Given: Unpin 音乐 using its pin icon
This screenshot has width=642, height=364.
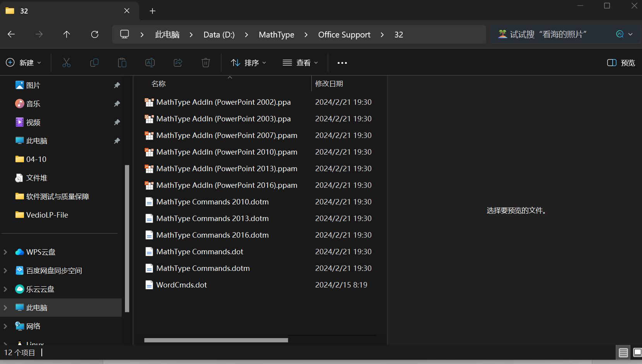Looking at the screenshot, I should point(117,104).
